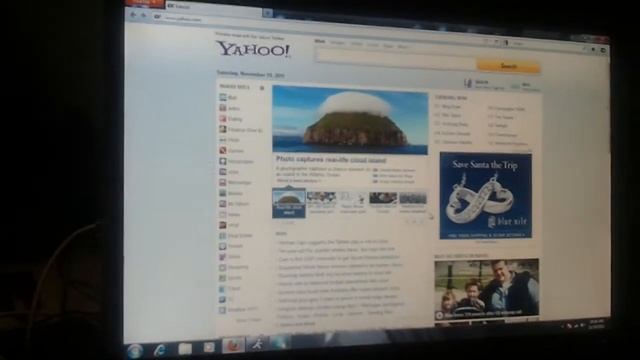Select the third story thumbnail
Image resolution: width=640 pixels, height=360 pixels.
353,203
